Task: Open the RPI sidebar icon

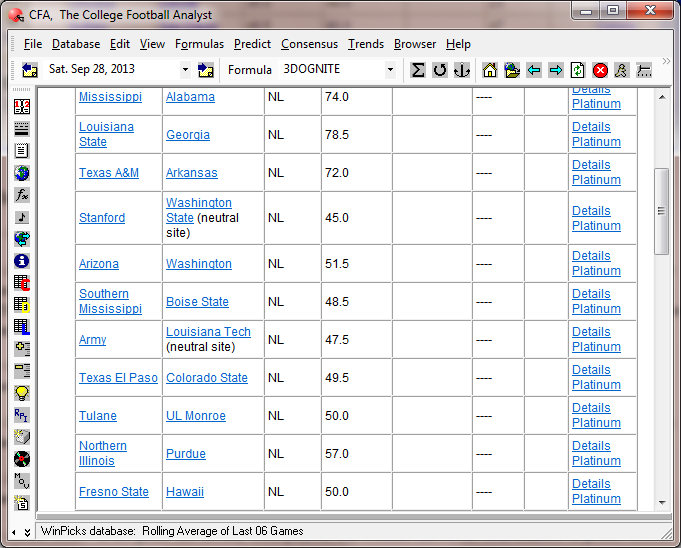Action: click(x=22, y=415)
